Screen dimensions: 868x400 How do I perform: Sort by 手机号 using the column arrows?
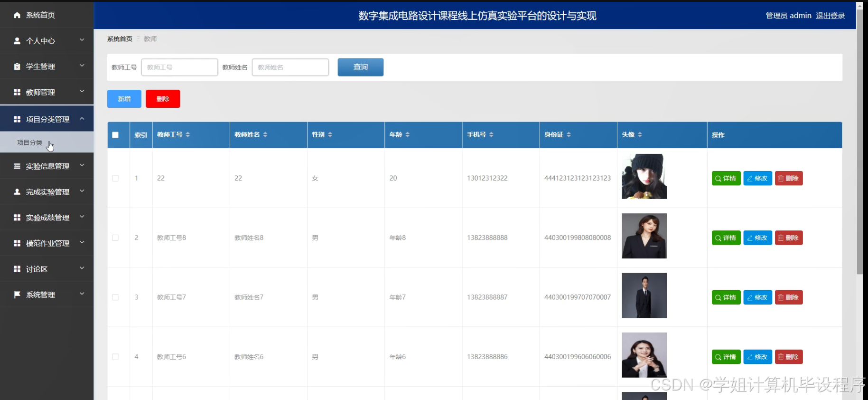pos(491,135)
